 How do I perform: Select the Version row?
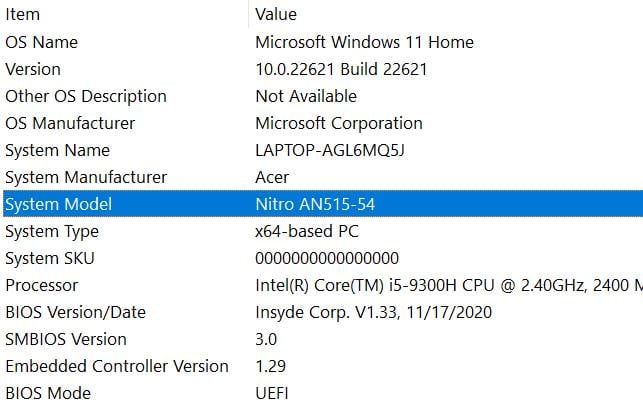point(33,69)
